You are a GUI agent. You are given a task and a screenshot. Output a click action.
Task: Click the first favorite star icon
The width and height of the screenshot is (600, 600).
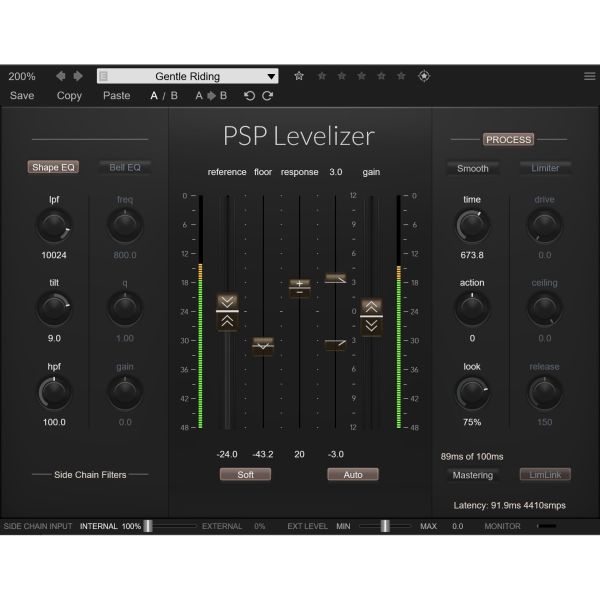pos(299,76)
